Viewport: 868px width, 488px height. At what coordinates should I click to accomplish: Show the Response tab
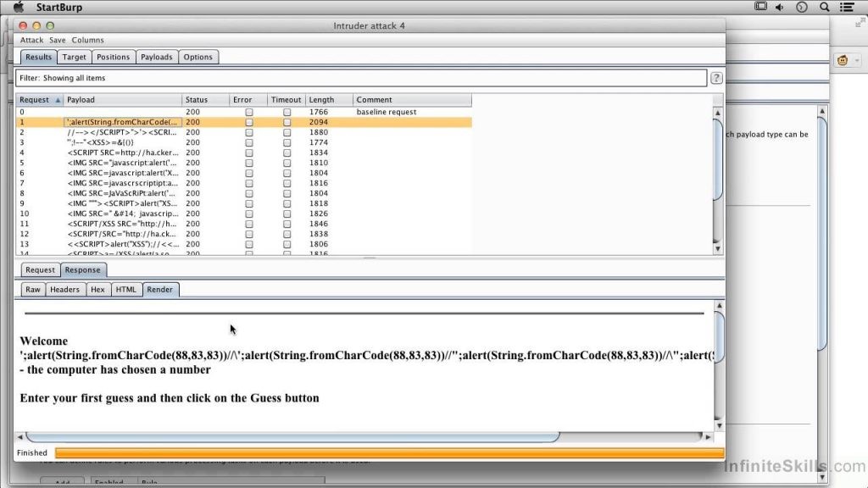tap(83, 270)
